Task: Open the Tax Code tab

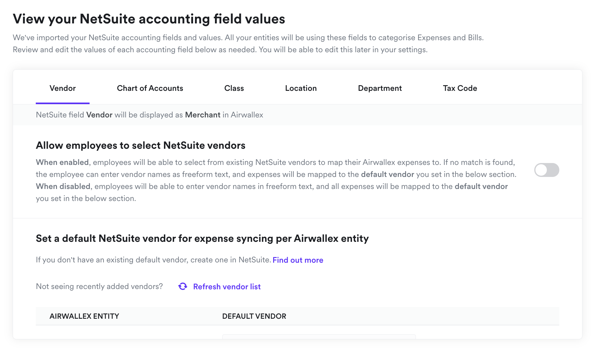Action: [x=460, y=88]
